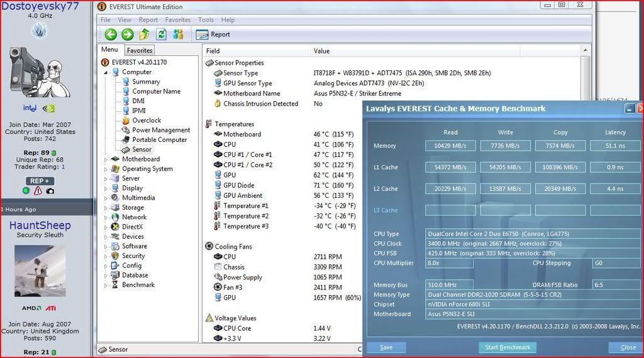Click the HauntSheep username link
644x358 pixels.
tap(40, 225)
